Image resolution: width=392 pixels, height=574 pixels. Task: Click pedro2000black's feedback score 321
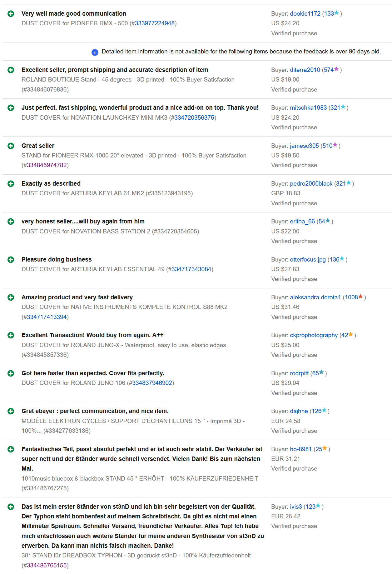click(x=341, y=184)
